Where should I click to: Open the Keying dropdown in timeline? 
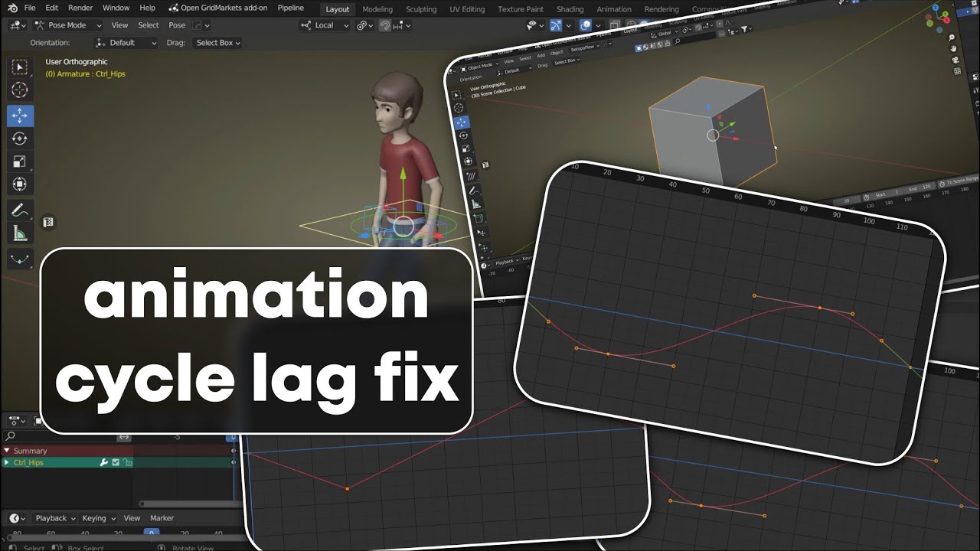99,518
